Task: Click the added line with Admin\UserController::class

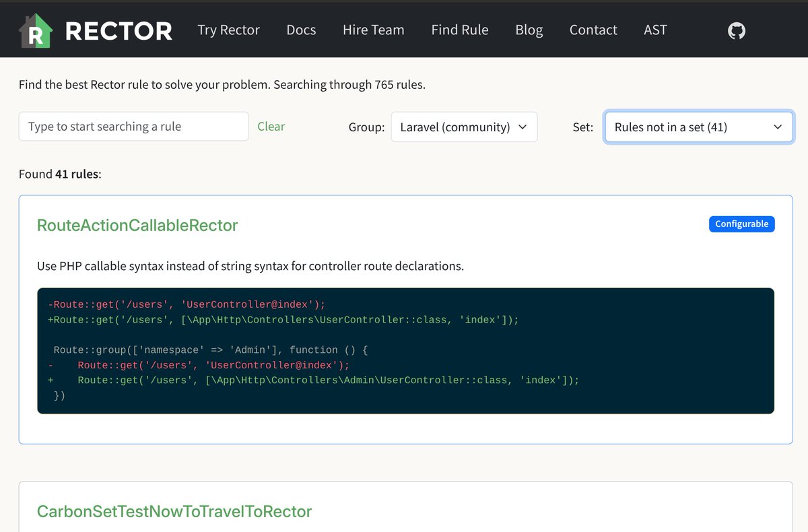Action: 313,380
